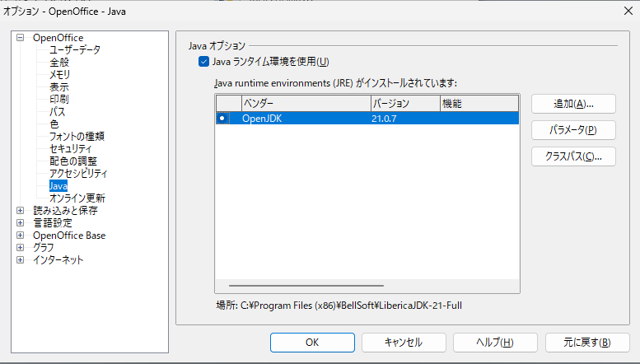Open パス settings page
Viewport: 640px width, 364px height.
tap(57, 112)
